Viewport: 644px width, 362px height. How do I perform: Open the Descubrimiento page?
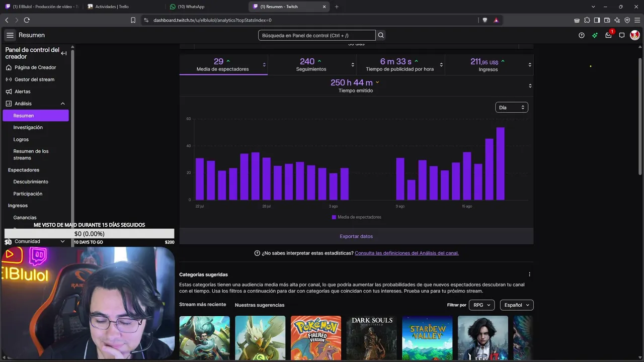[x=31, y=182]
